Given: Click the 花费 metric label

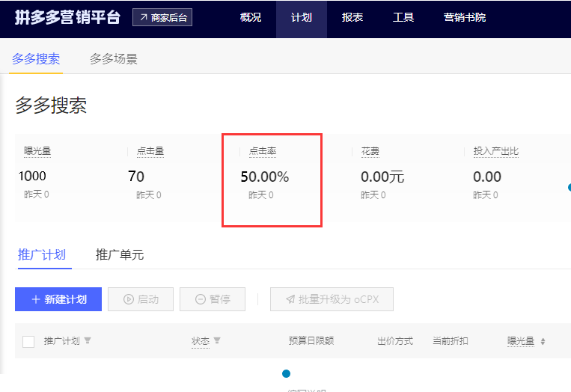Looking at the screenshot, I should [370, 151].
